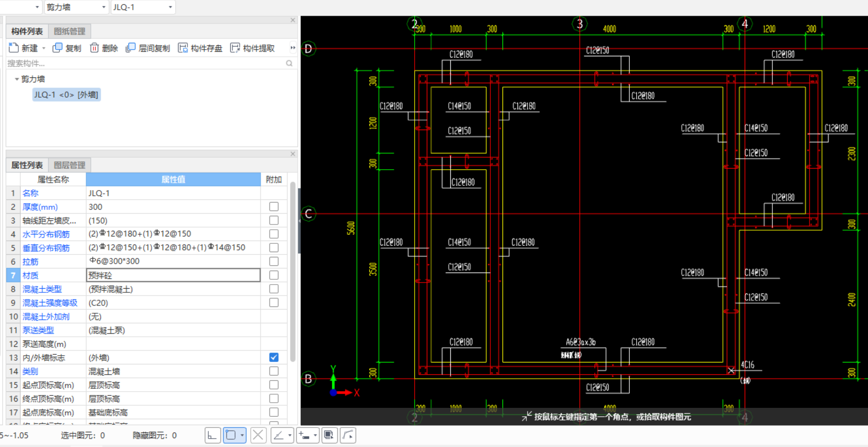The height and width of the screenshot is (447, 868).
Task: Click the 构件提取 (extract component) icon
Action: (235, 48)
